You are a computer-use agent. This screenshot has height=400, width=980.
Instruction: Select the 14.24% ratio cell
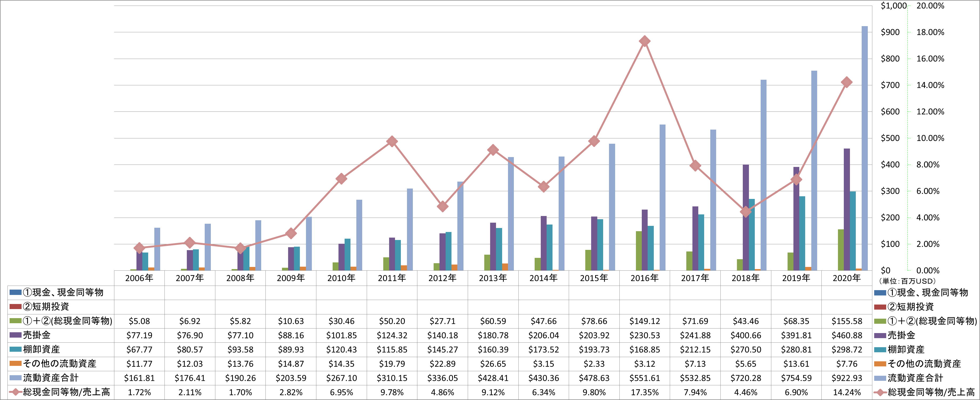[846, 392]
